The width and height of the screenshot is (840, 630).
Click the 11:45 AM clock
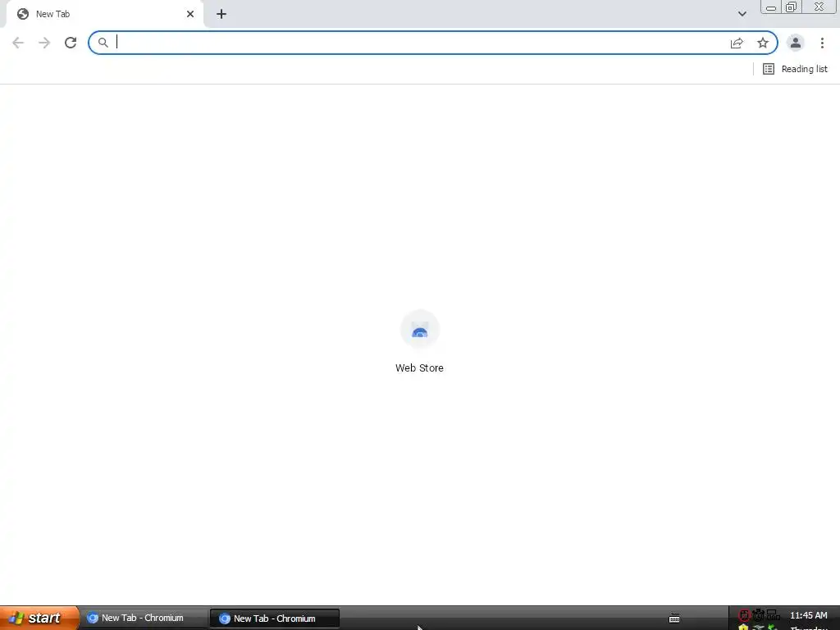pos(808,615)
